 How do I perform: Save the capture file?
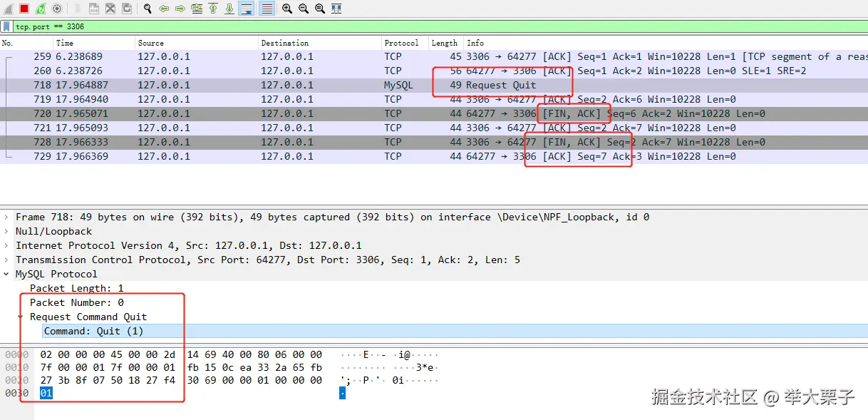point(94,9)
